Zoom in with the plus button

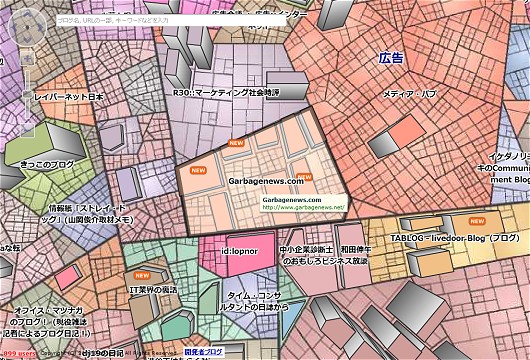[28, 59]
